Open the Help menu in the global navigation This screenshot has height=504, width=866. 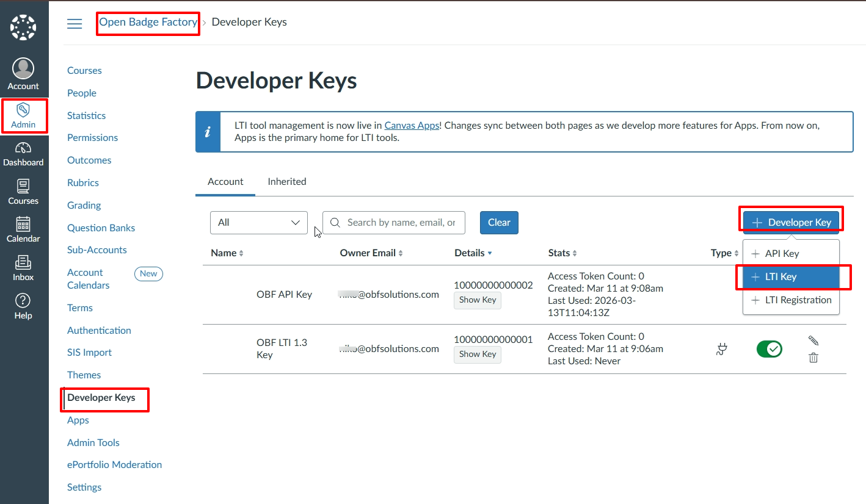pos(23,307)
